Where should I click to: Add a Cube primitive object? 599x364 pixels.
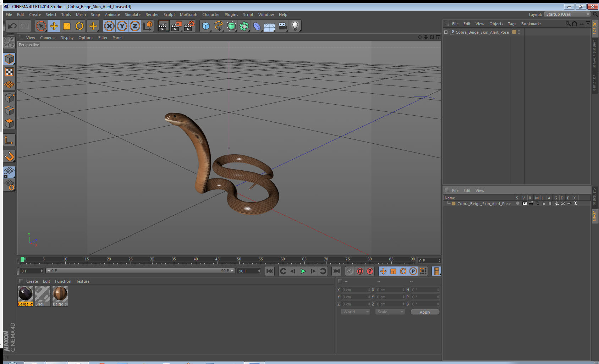click(x=206, y=26)
